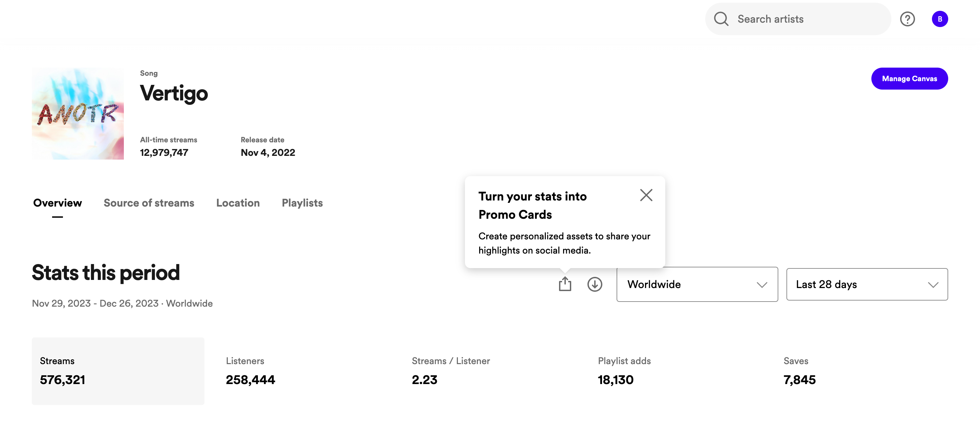Open the user profile avatar B
980x428 pixels.
click(940, 19)
